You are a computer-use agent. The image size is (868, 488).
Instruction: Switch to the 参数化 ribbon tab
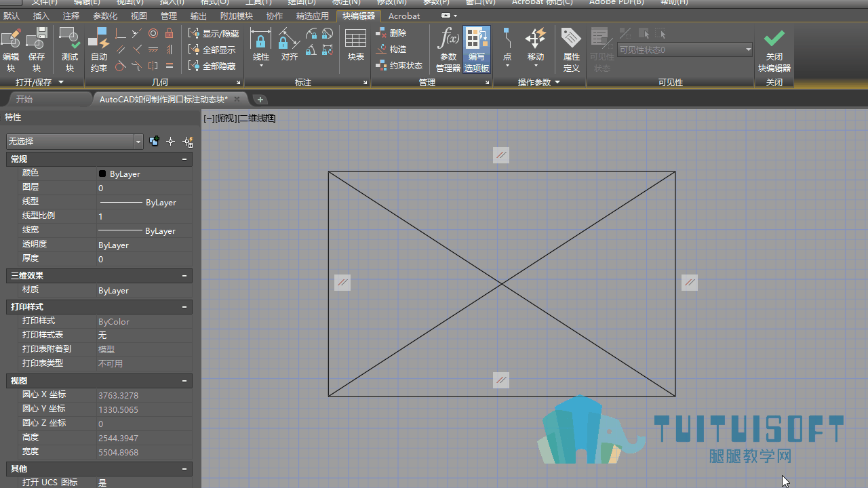coord(105,16)
